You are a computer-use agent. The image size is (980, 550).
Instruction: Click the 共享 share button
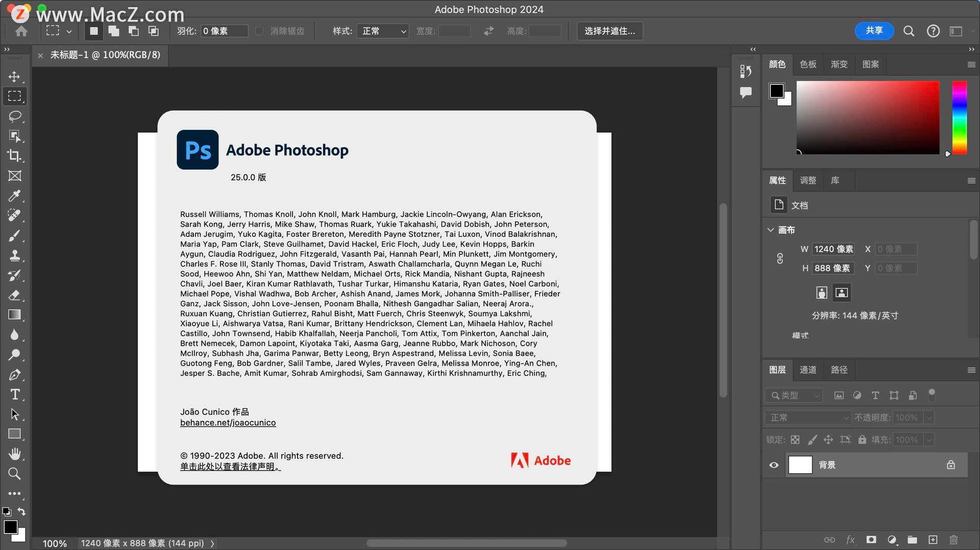point(874,31)
